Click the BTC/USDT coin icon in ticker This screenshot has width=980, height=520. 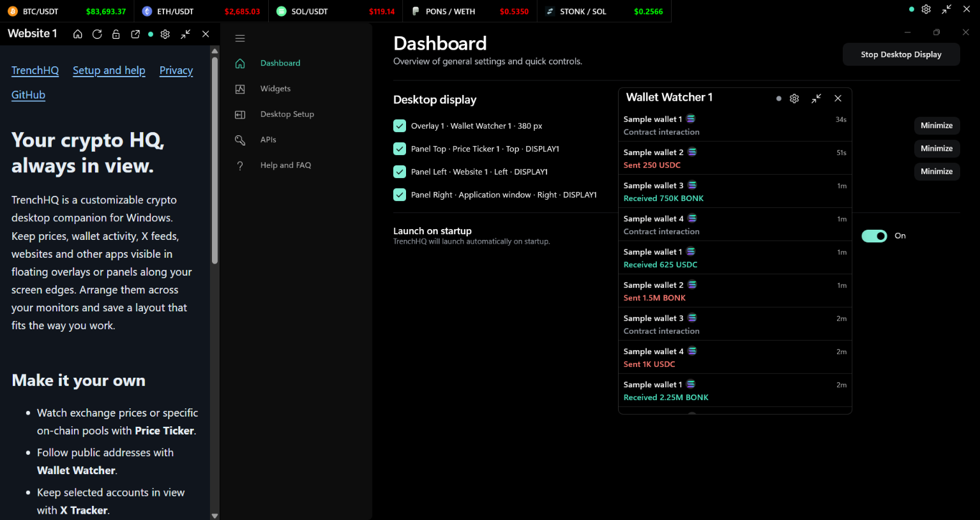[x=13, y=11]
